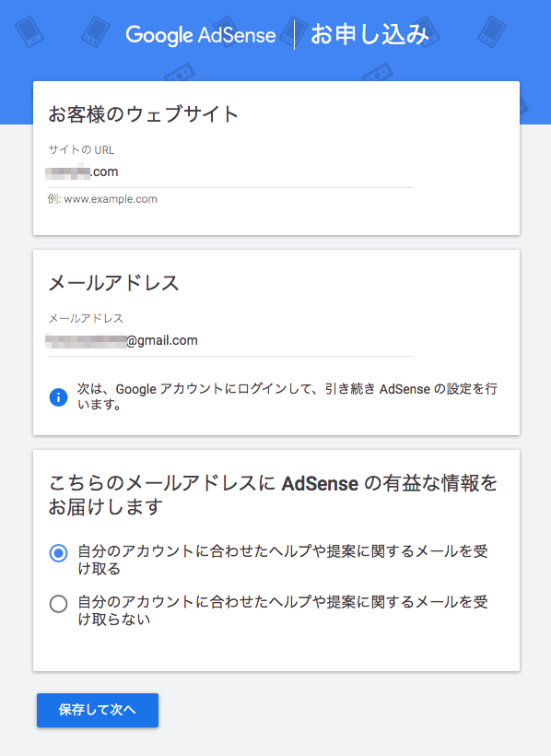Click the @gmail.com email text
This screenshot has width=551, height=756.
[x=162, y=340]
